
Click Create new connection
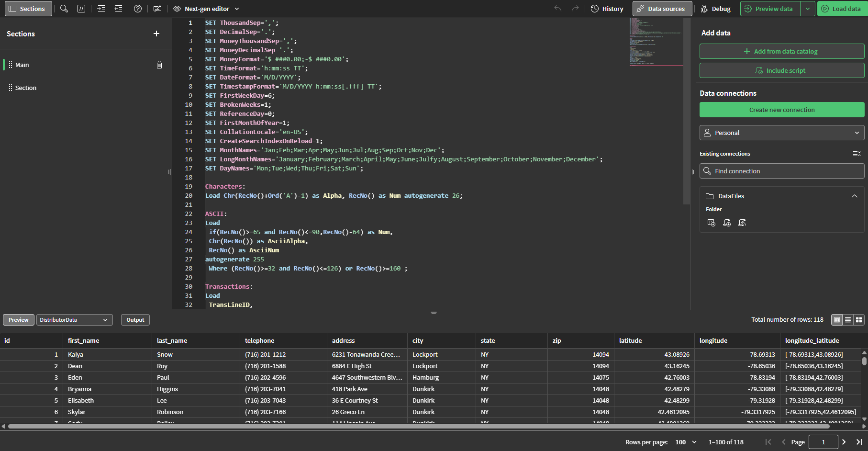(x=782, y=110)
